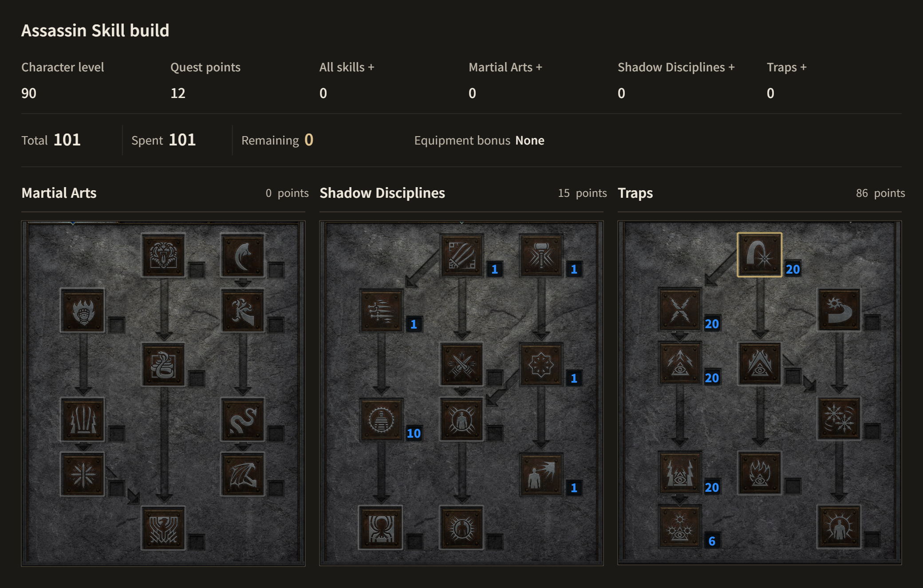Select the Burst of Speed skill

coord(381,310)
